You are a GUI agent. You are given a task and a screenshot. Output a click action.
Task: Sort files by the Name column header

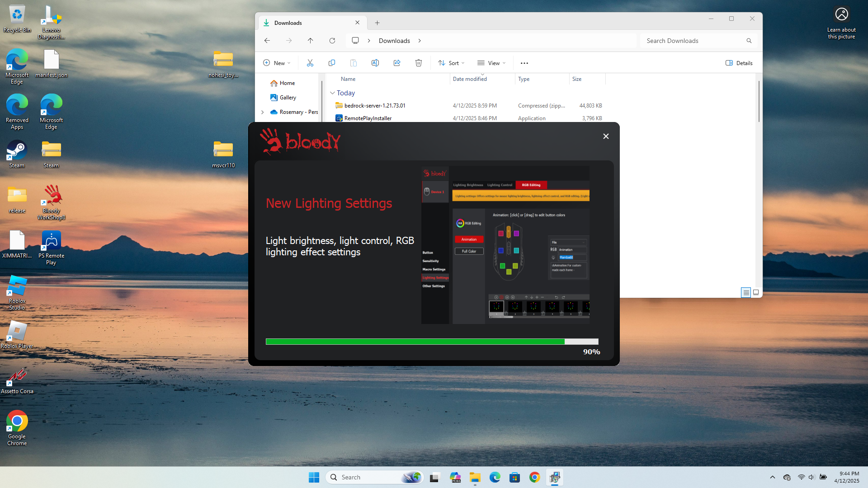[348, 79]
